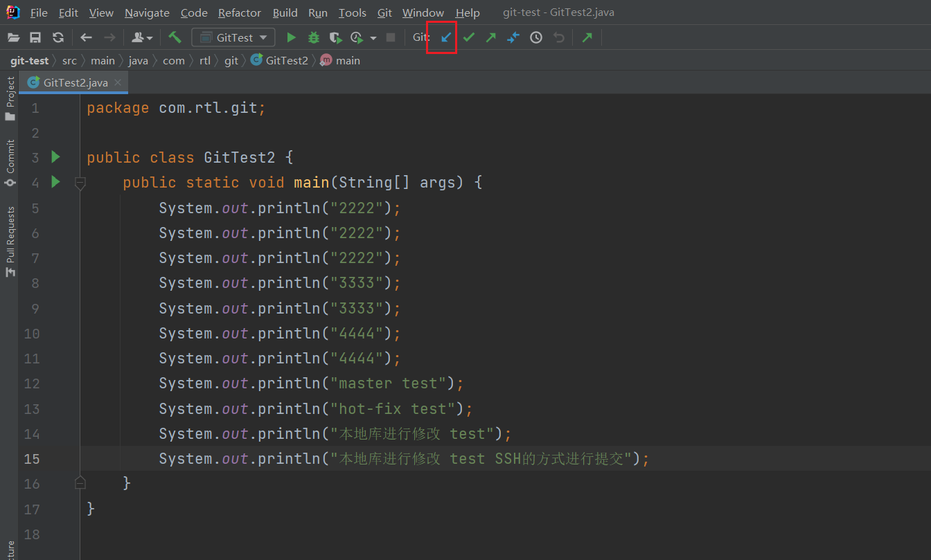Click the run gutter icon on line 4

pos(56,182)
